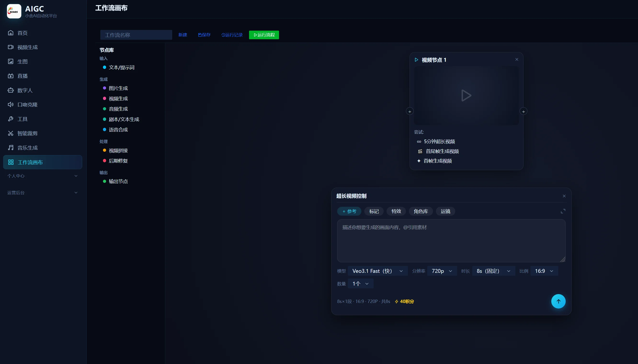
Task: Close the 视频节点 1 card
Action: click(x=517, y=60)
